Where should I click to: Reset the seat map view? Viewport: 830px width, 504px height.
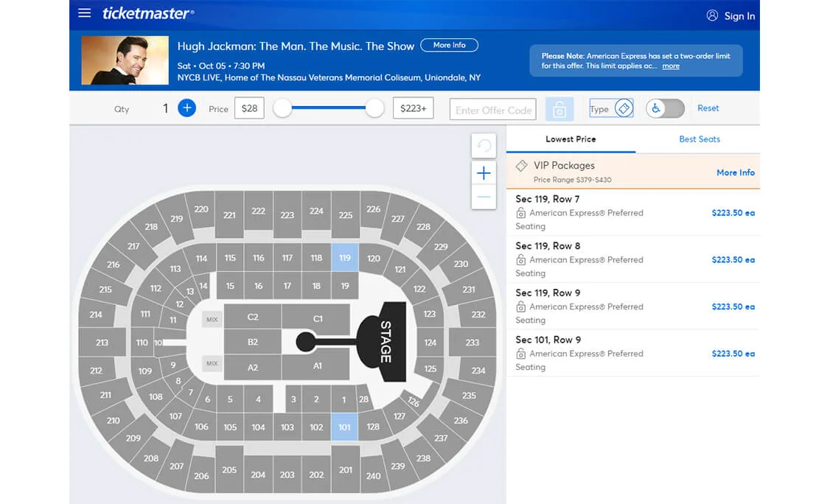point(484,146)
